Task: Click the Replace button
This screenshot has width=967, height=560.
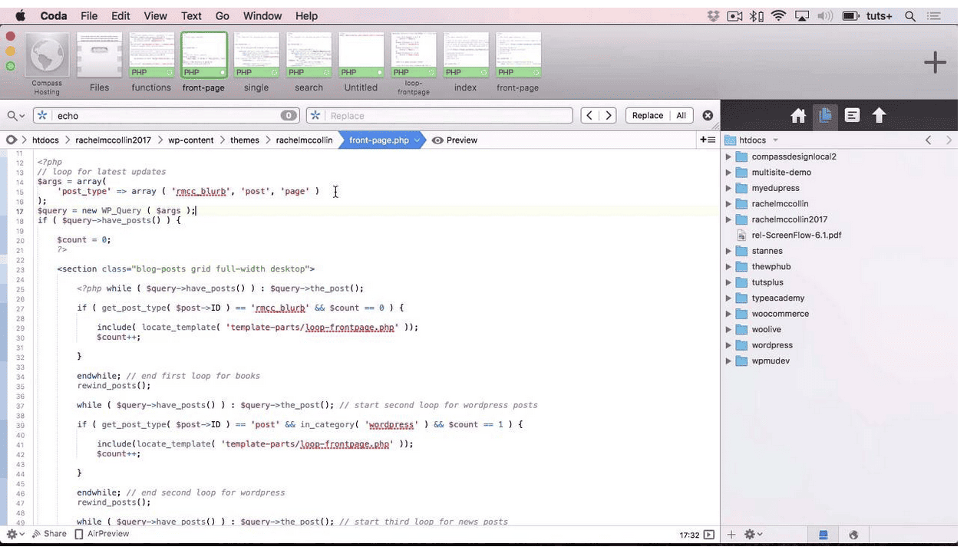Action: [x=647, y=116]
